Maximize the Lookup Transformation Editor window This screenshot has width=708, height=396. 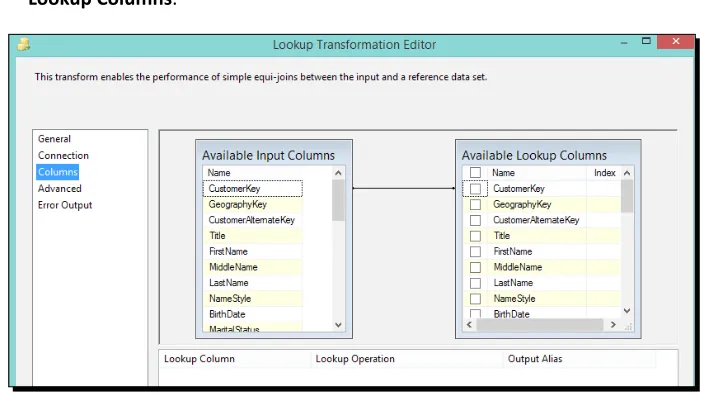646,42
